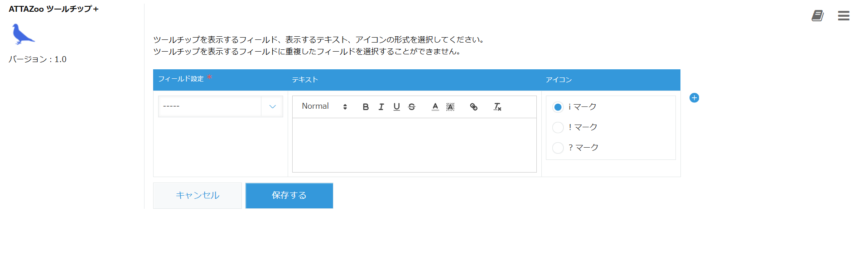This screenshot has width=868, height=255.
Task: Click the ATTAZoo bird logo
Action: point(23,34)
